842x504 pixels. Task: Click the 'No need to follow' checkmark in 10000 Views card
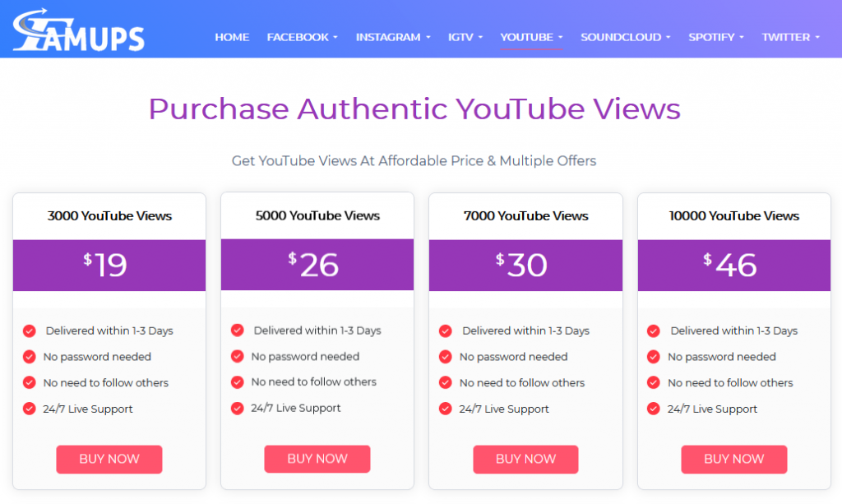coord(654,382)
